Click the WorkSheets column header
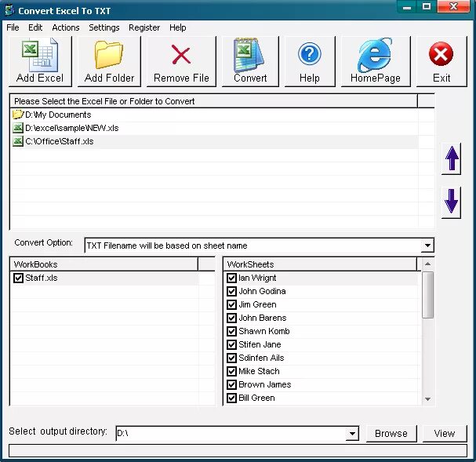This screenshot has height=462, width=476. coord(320,264)
